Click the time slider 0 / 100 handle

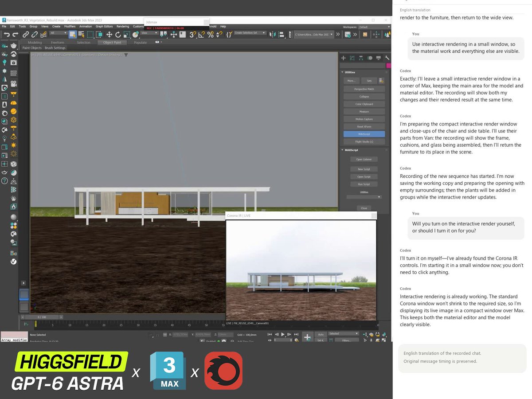pos(41,317)
